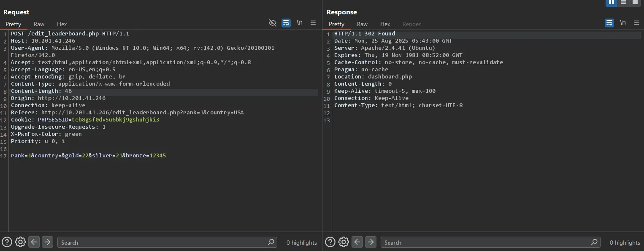The height and width of the screenshot is (251, 644).
Task: Switch to Request Hex tab
Action: coord(62,24)
